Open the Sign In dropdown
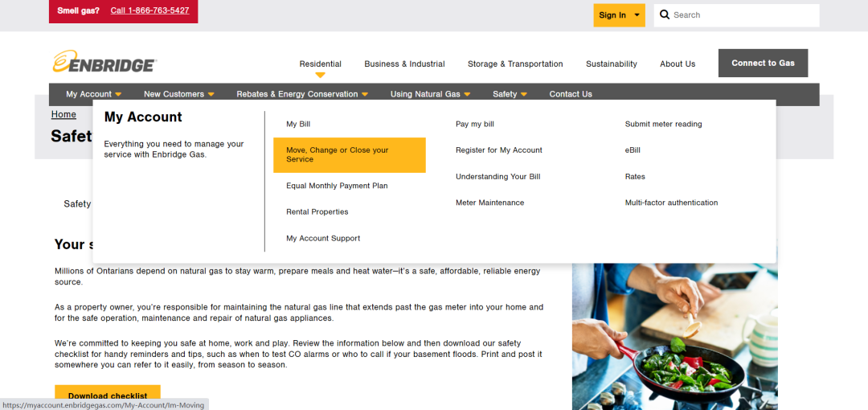The image size is (868, 410). tap(619, 15)
